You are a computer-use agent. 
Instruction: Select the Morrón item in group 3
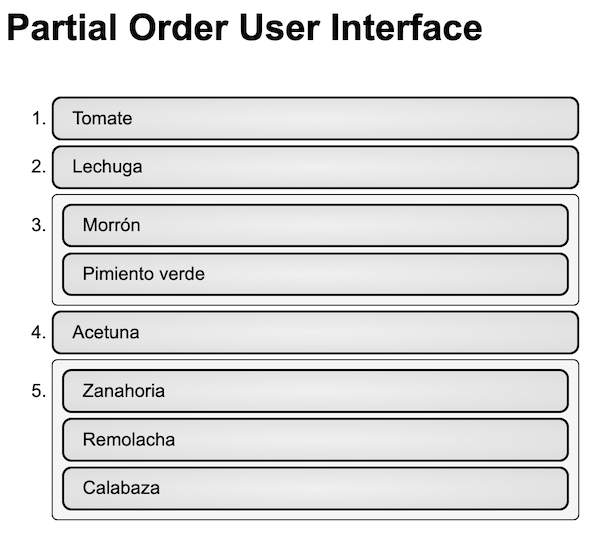click(x=315, y=225)
